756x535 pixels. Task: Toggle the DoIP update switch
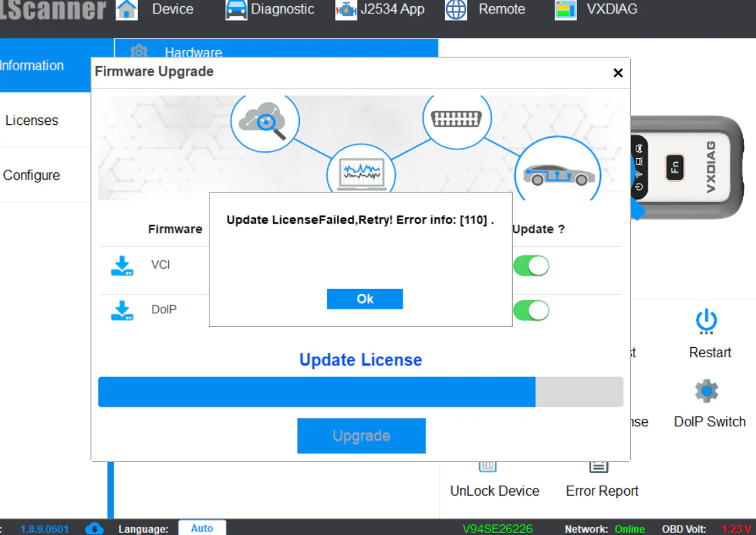pyautogui.click(x=531, y=311)
